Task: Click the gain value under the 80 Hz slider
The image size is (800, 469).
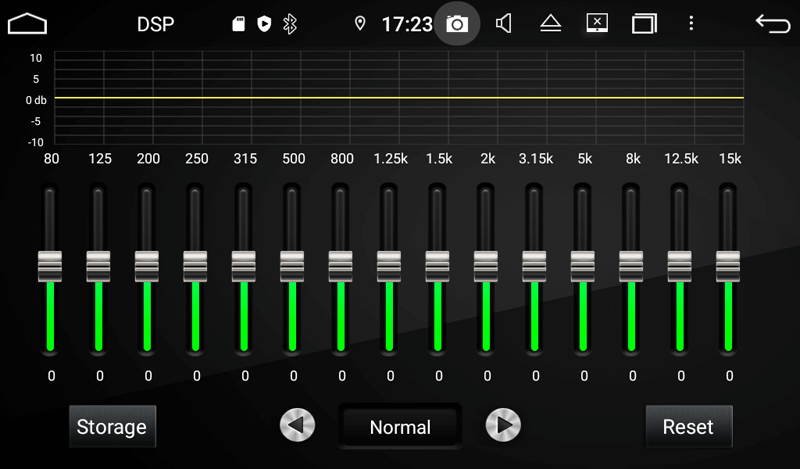Action: point(51,376)
